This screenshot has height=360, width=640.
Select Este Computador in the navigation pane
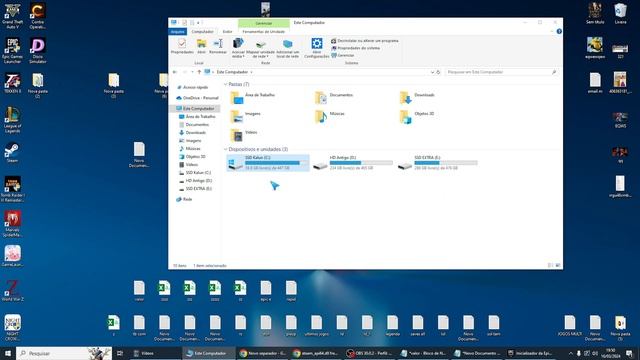198,109
